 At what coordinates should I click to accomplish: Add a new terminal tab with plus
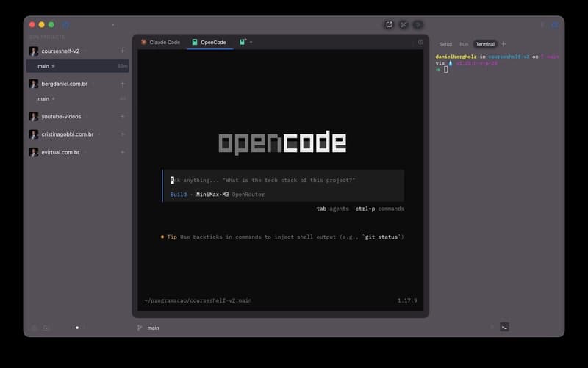503,44
